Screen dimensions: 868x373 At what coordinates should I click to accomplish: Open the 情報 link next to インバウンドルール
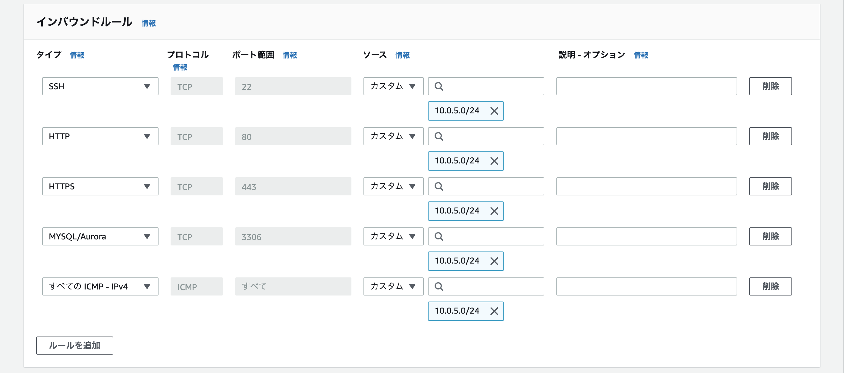(149, 23)
